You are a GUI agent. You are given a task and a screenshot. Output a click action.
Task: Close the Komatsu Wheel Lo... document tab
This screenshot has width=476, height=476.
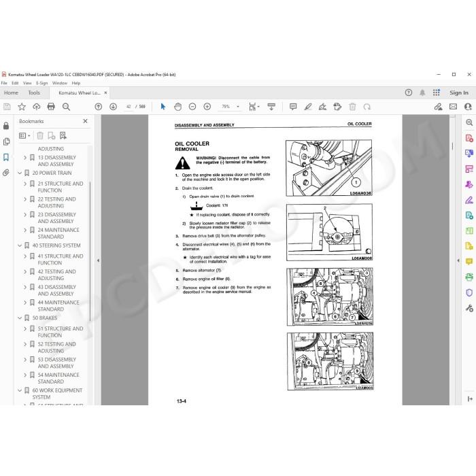coord(105,93)
